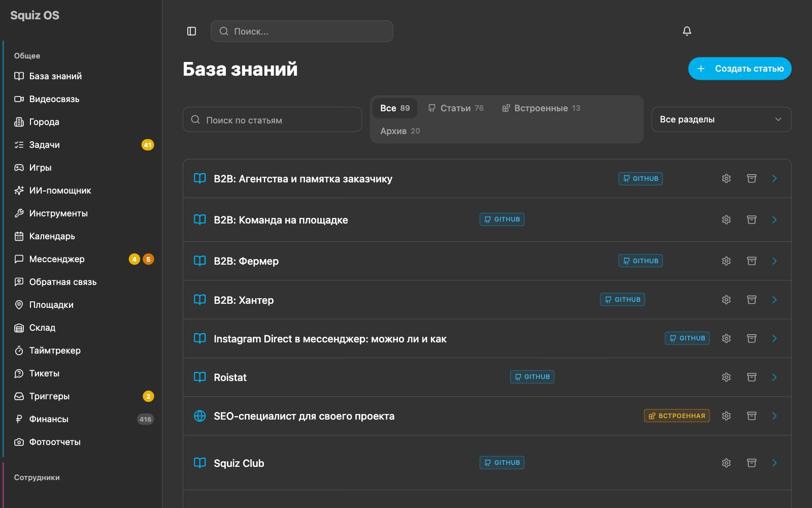
Task: Click globe icon of SEO-специалист article
Action: coord(200,416)
